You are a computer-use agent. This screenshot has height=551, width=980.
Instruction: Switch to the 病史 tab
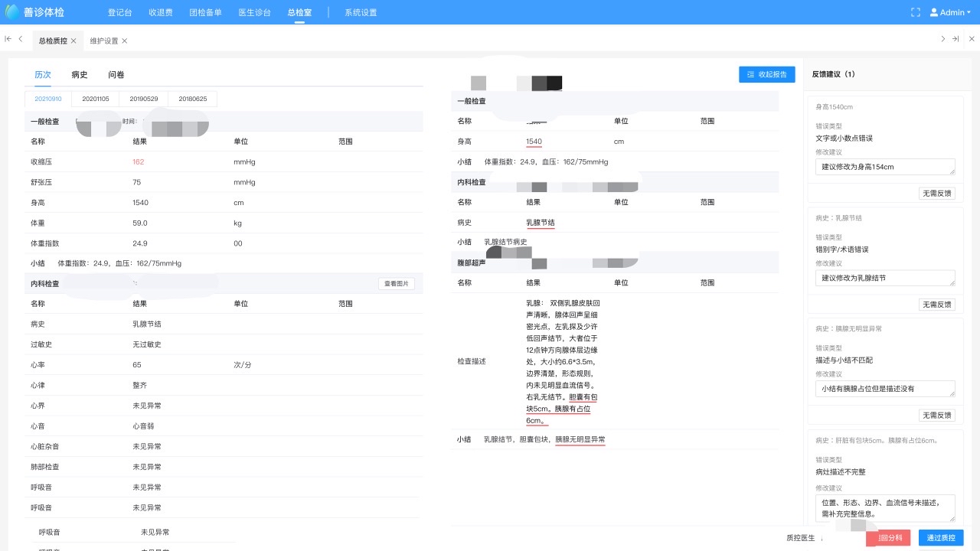tap(80, 74)
